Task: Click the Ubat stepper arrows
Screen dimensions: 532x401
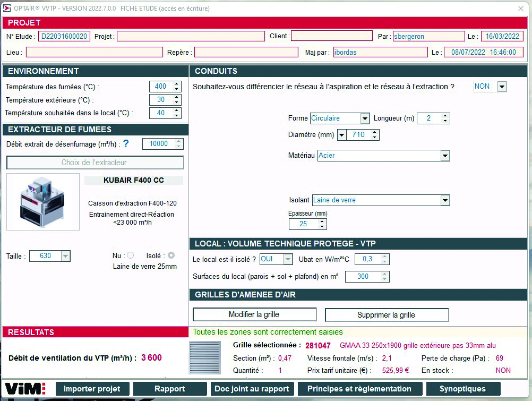Action: click(384, 259)
